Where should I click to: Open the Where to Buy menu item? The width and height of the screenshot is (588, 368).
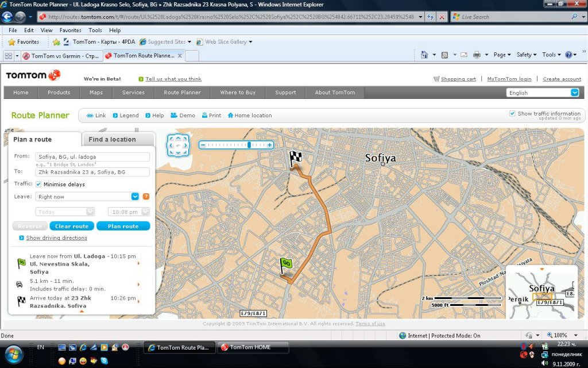[x=238, y=93]
